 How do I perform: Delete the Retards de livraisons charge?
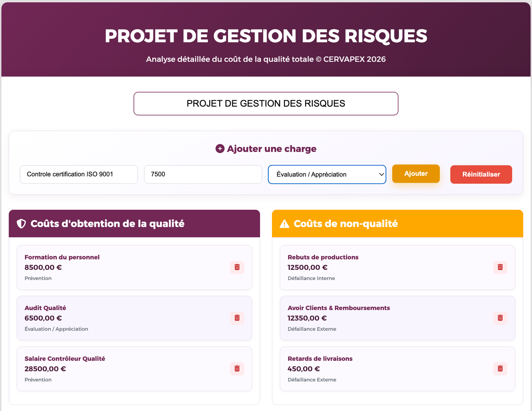tap(500, 369)
